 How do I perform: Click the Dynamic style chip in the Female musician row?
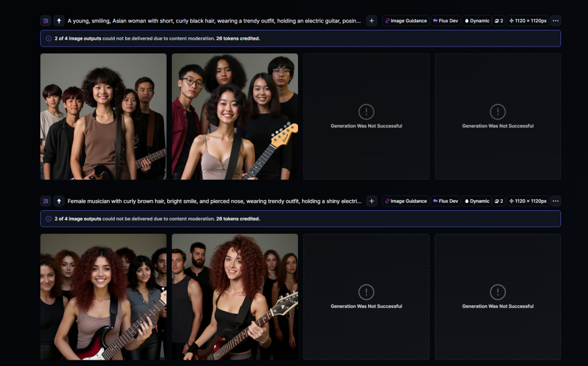coord(477,201)
